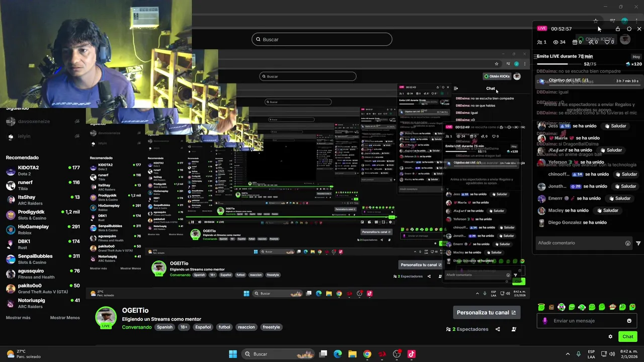Select the Spanish tag

point(165,327)
